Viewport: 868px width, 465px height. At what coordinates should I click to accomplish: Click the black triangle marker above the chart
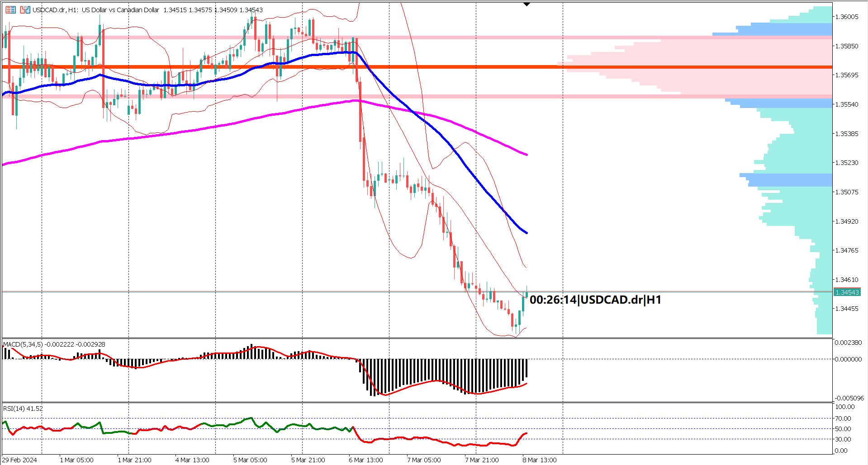point(526,4)
